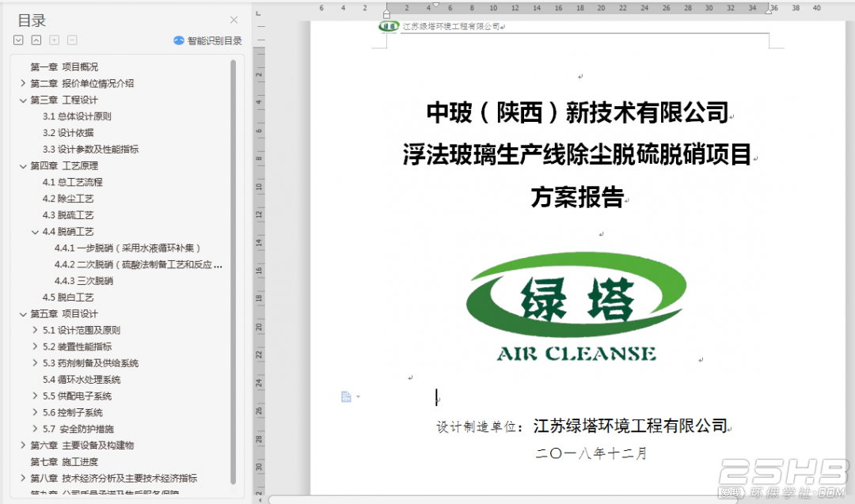Click the expand-all down-arrow icon under 目录
The image size is (855, 504).
pos(18,40)
